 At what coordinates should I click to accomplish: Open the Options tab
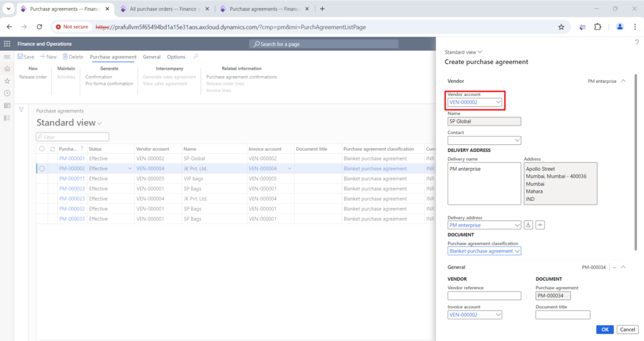coord(176,57)
